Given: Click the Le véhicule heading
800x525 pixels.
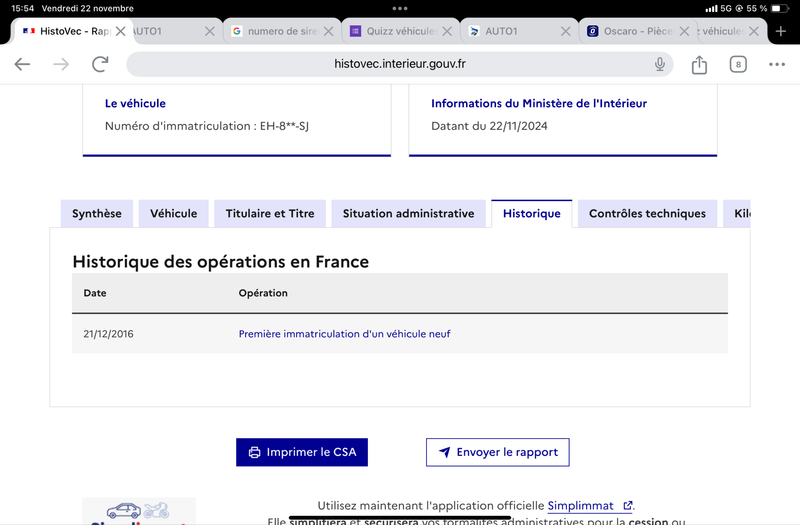Looking at the screenshot, I should coord(135,103).
